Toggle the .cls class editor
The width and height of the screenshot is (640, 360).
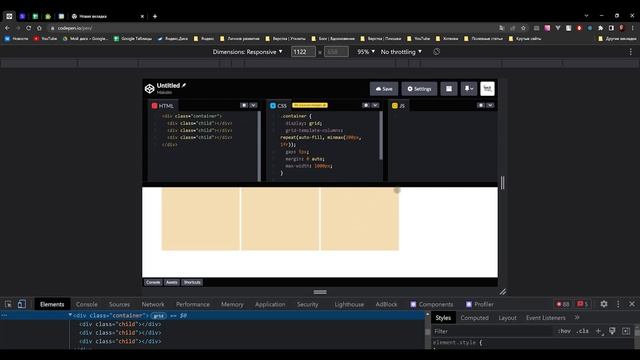click(582, 331)
